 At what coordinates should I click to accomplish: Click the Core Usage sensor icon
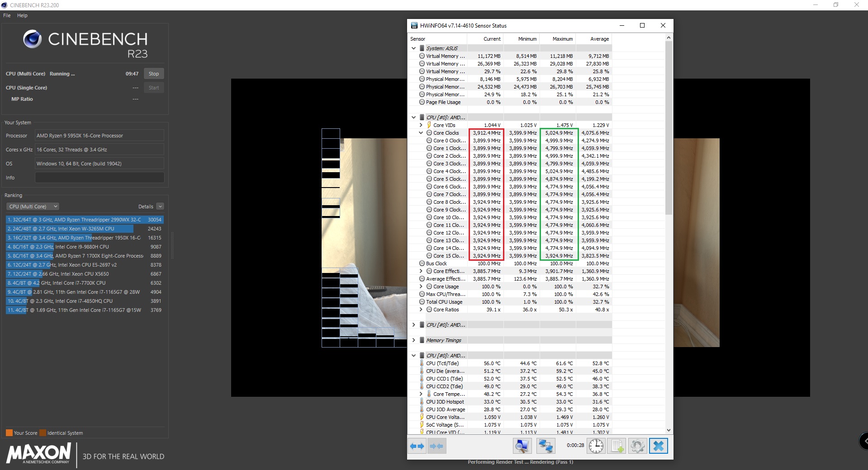point(429,287)
